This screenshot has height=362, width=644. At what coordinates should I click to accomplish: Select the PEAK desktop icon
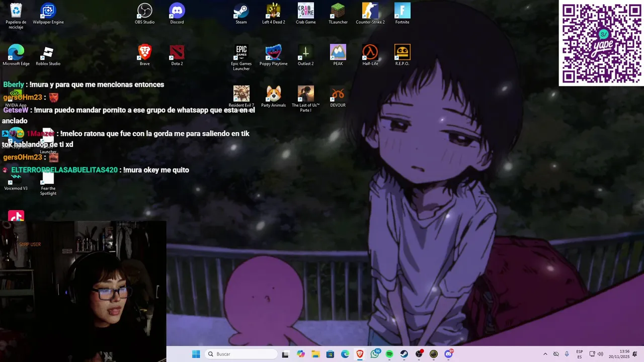pyautogui.click(x=338, y=55)
